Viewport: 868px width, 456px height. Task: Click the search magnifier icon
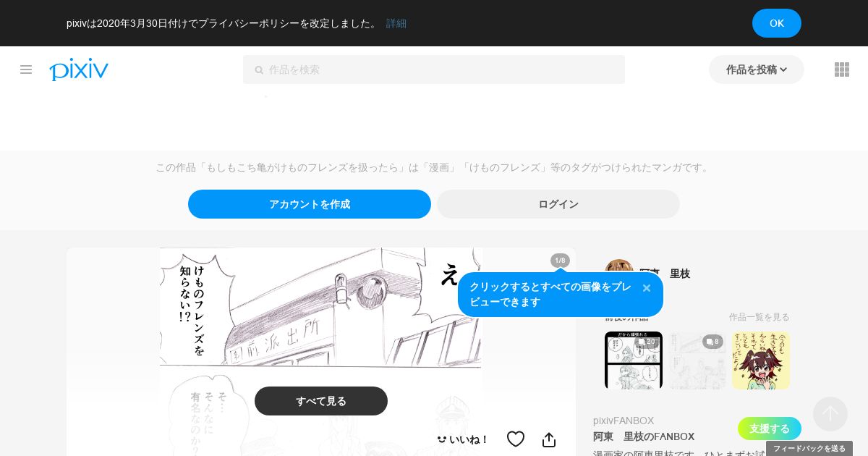pyautogui.click(x=259, y=70)
